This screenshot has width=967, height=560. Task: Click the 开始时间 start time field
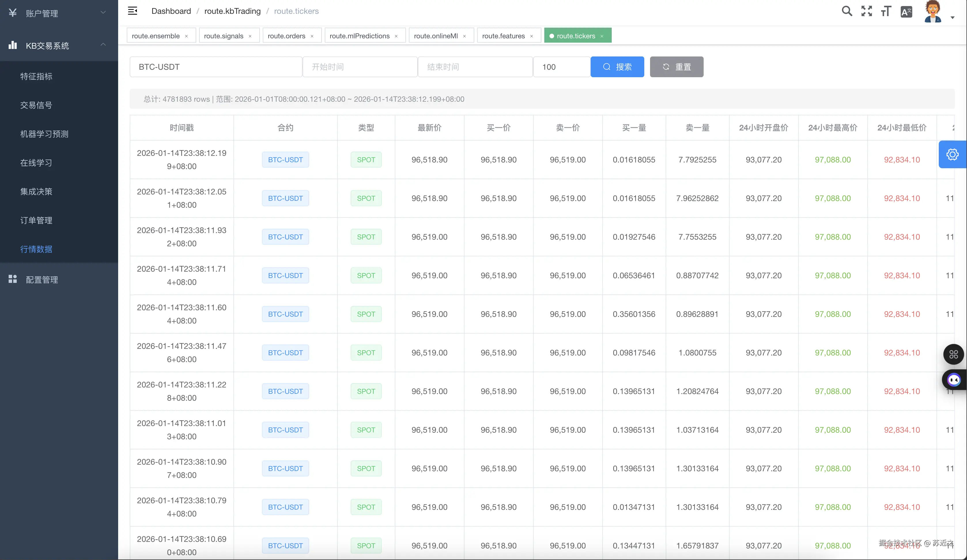(360, 67)
